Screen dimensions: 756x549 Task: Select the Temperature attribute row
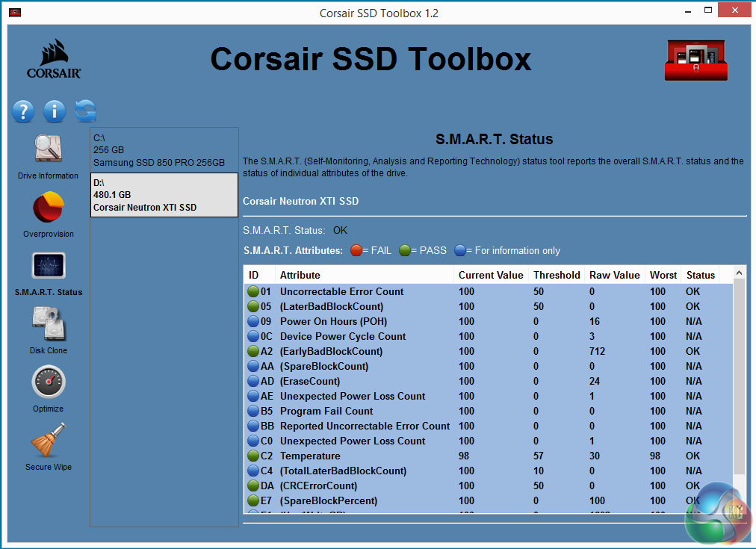click(x=310, y=456)
